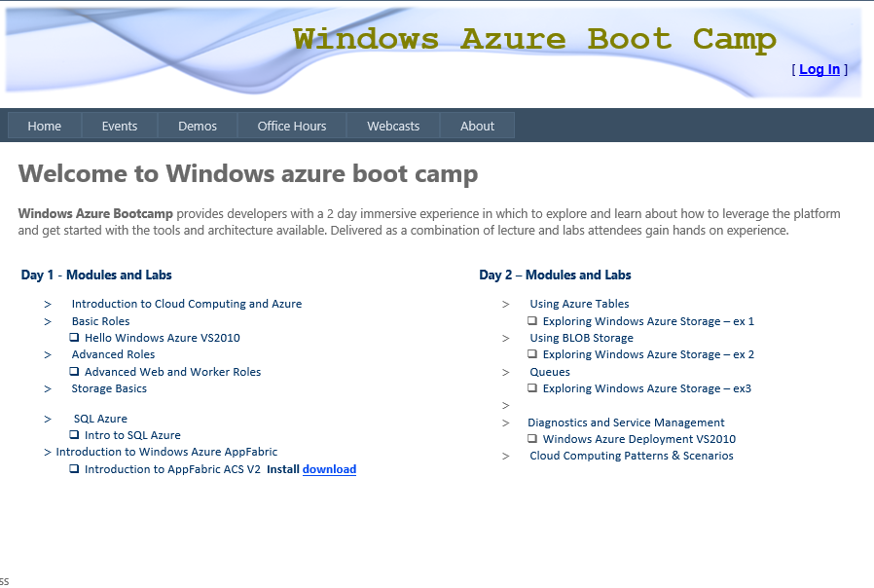
Task: Click arrow beside Diagnostics and Service Management
Action: coord(506,423)
